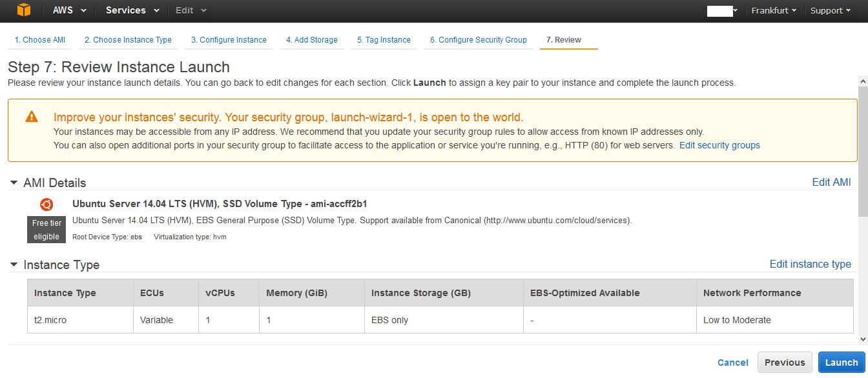Open the Add Storage step
This screenshot has width=868, height=378.
click(x=312, y=40)
